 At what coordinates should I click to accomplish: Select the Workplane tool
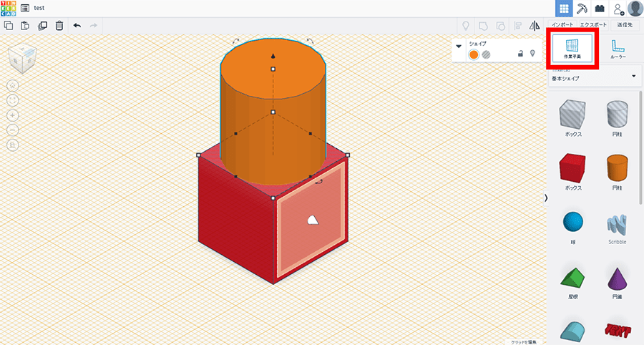coord(572,49)
